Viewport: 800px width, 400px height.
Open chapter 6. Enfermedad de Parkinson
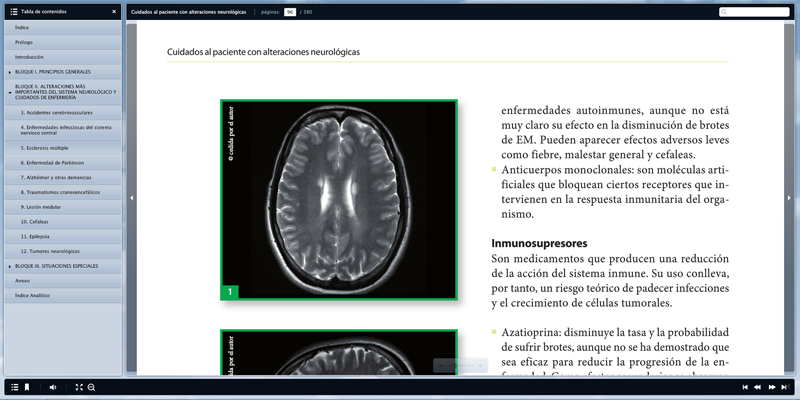(x=63, y=163)
